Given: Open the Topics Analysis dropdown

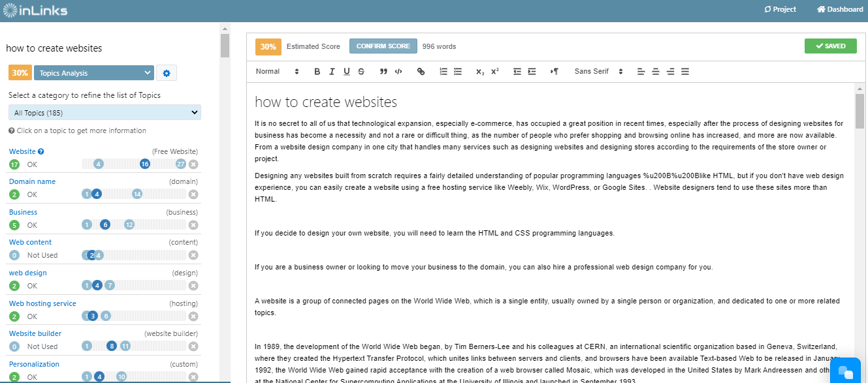Looking at the screenshot, I should 94,73.
